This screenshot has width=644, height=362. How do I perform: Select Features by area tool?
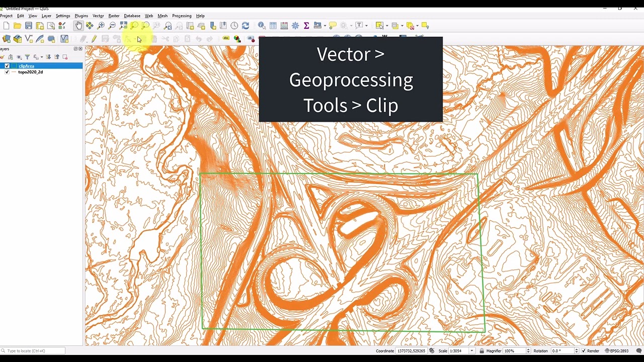[x=379, y=26]
